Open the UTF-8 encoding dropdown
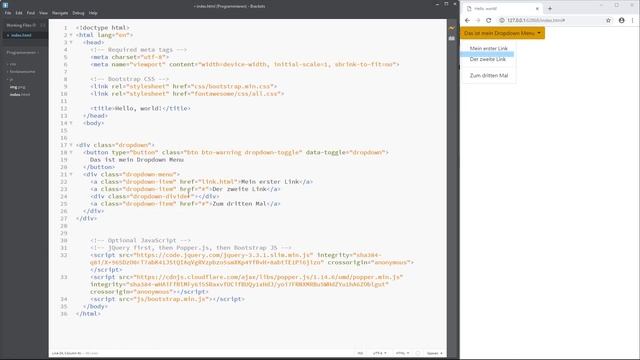Viewport: 640px width, 360px height. (379, 353)
